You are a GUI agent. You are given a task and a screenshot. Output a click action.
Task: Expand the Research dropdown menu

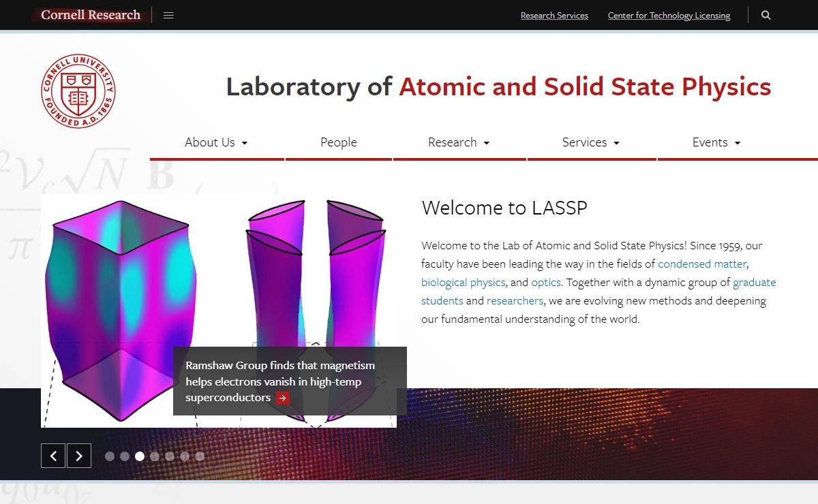[459, 142]
